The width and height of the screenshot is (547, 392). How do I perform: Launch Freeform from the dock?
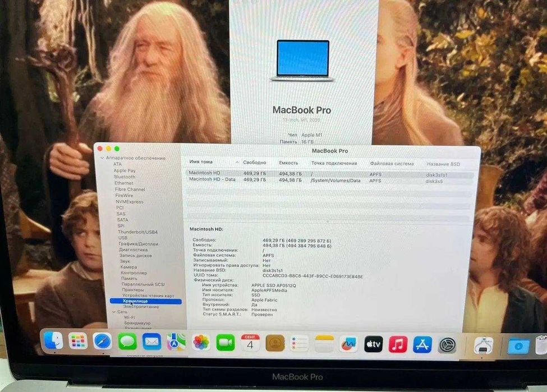pyautogui.click(x=349, y=344)
